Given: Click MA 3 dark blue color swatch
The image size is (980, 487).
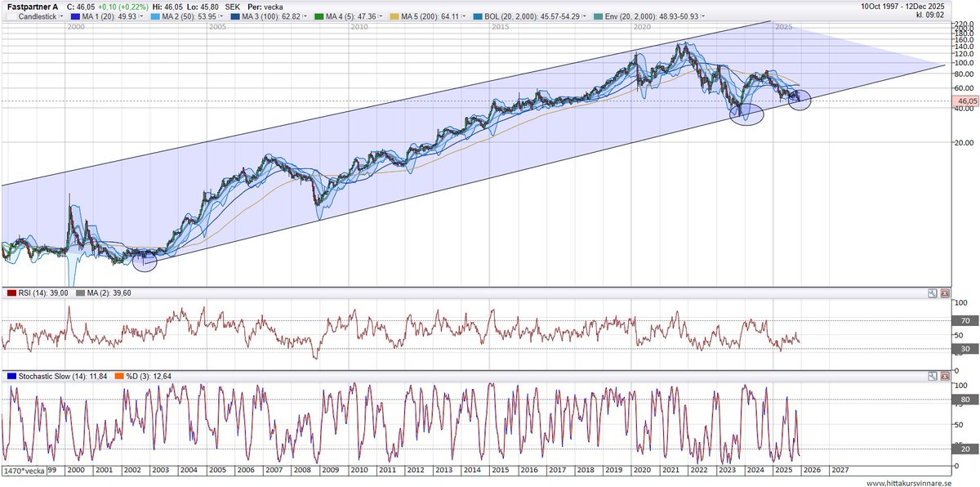Looking at the screenshot, I should [234, 16].
